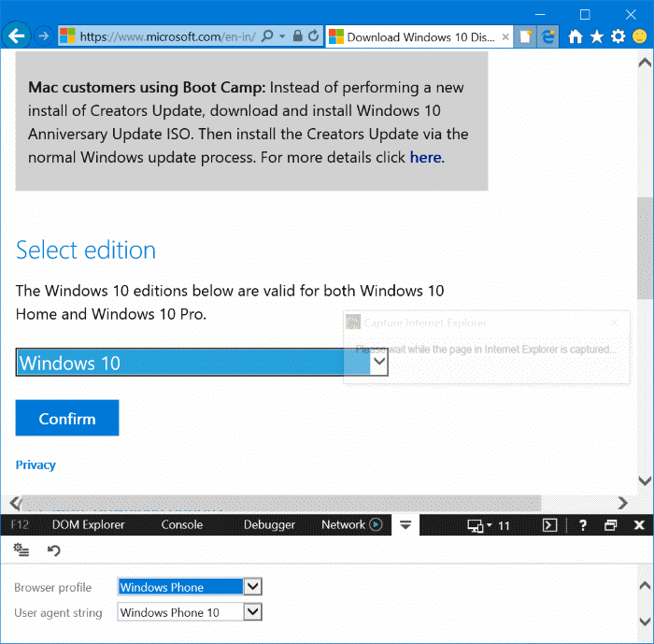The image size is (654, 644).
Task: Unpin developer tools window icon
Action: click(x=611, y=525)
